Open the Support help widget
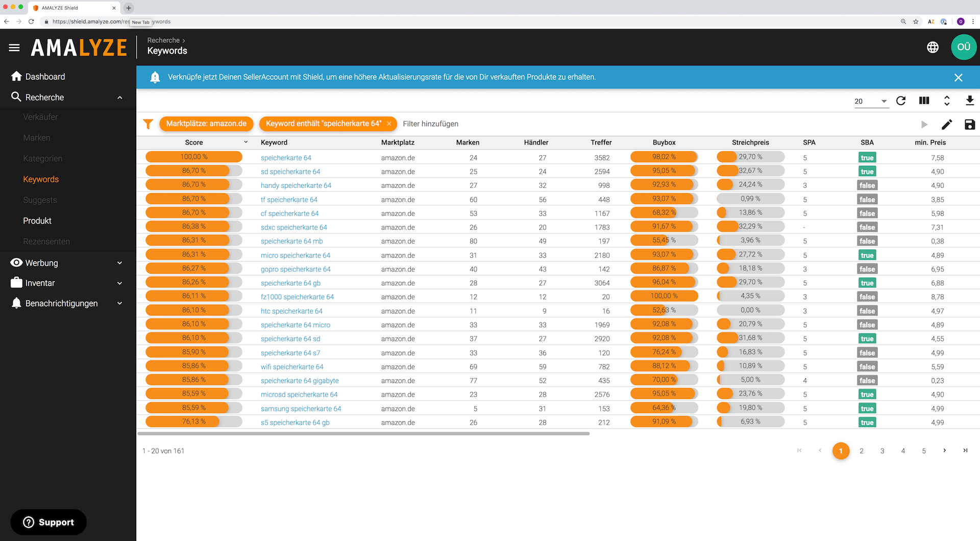The image size is (980, 541). (48, 522)
